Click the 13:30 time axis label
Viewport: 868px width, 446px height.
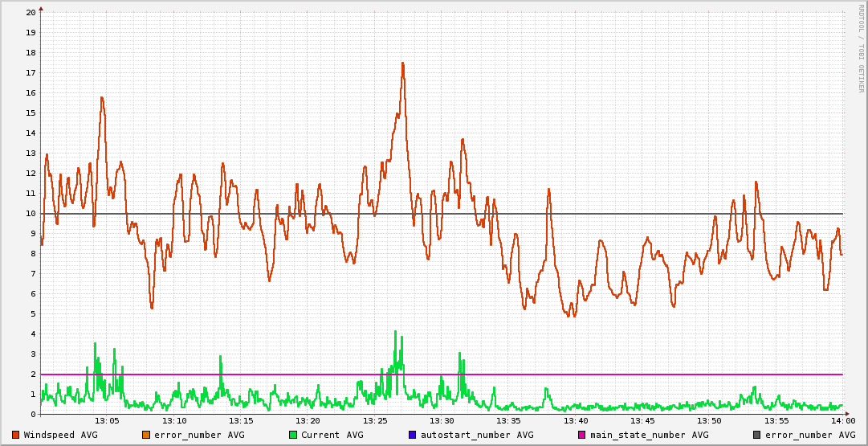(442, 421)
